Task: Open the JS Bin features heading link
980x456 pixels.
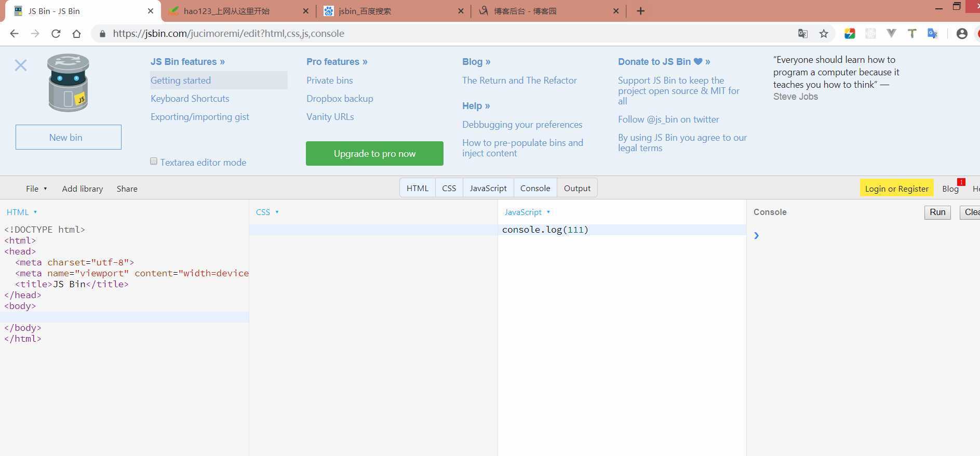Action: [x=188, y=62]
